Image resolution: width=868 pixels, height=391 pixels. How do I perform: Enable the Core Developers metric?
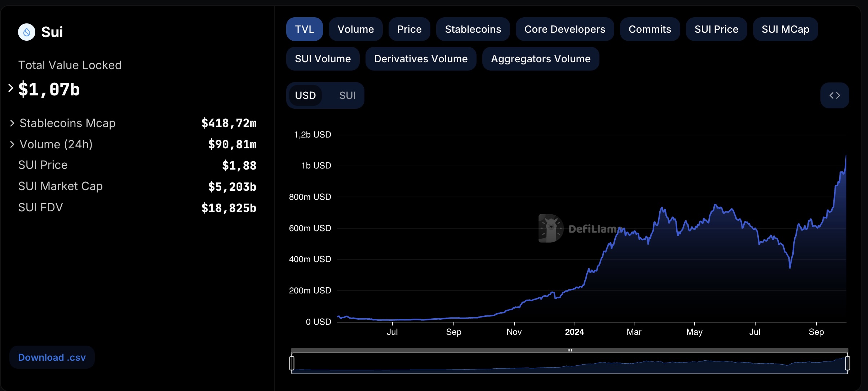[565, 29]
